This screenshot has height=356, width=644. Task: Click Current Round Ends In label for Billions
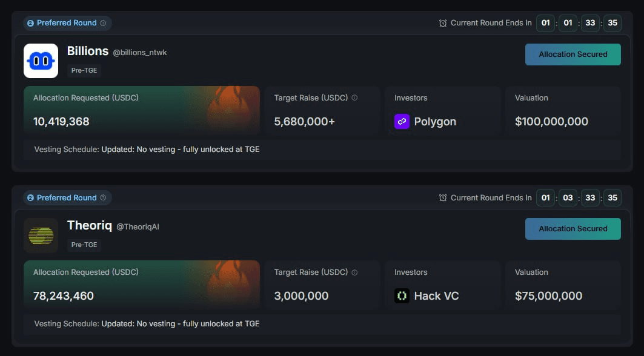491,23
